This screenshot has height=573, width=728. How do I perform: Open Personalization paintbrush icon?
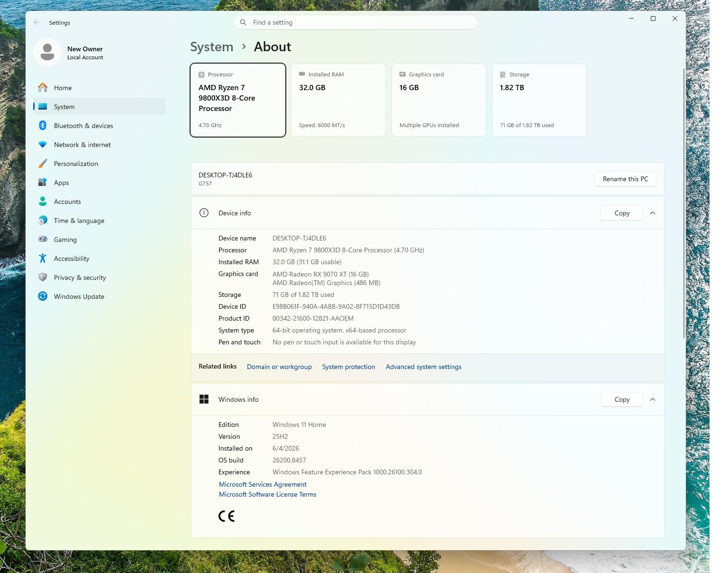43,164
